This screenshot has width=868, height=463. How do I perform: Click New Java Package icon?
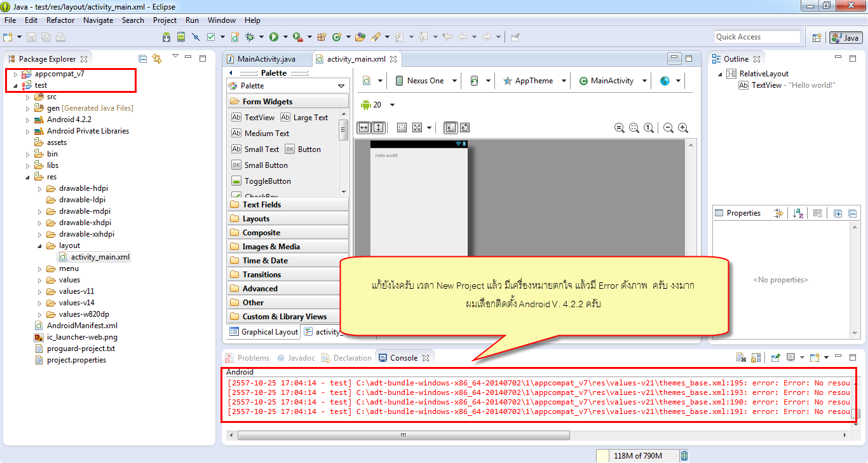tap(321, 37)
